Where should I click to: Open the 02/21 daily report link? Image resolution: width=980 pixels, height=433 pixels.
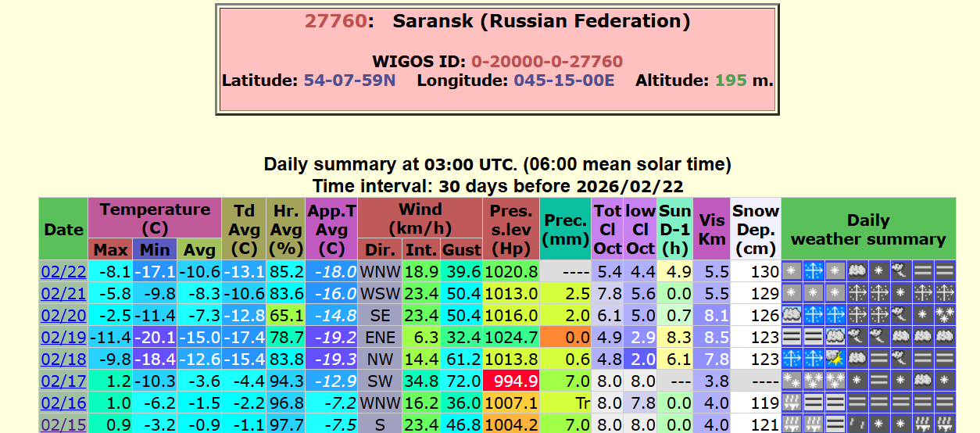63,294
